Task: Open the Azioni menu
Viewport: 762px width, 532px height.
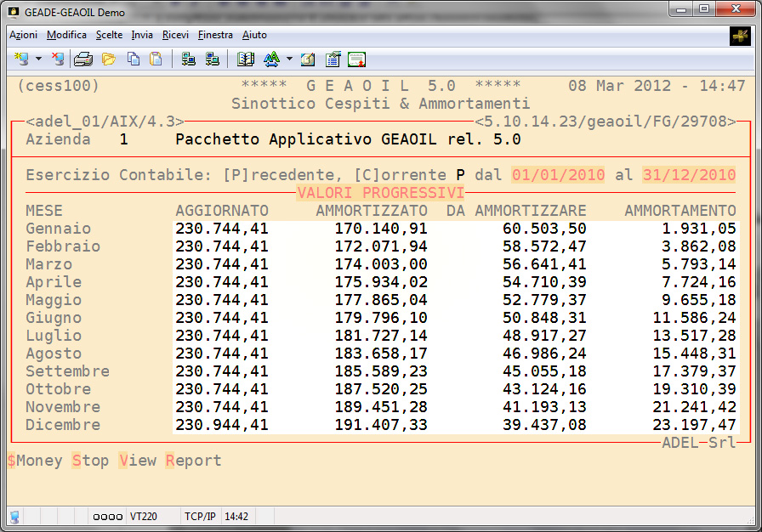Action: (23, 35)
